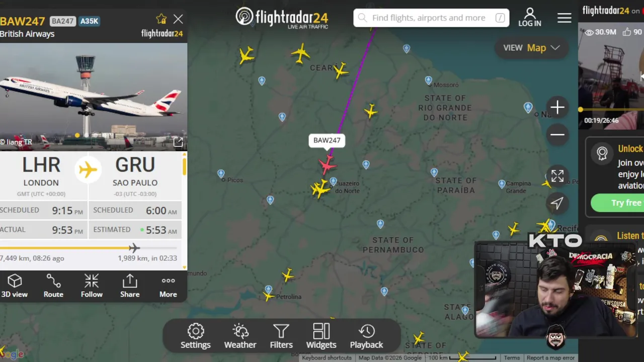
Task: Open the hamburger main menu
Action: 565,18
